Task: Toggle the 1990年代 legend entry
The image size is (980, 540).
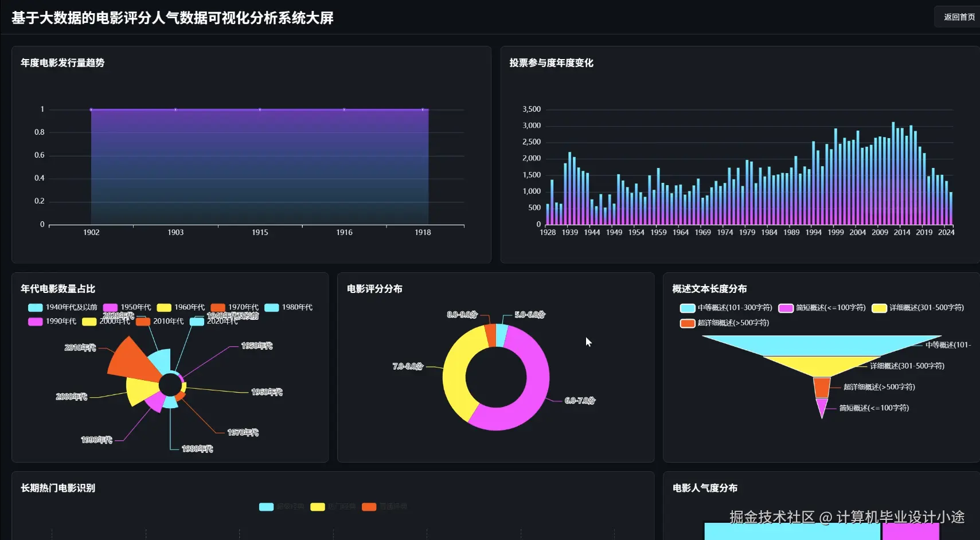Action: [x=52, y=321]
